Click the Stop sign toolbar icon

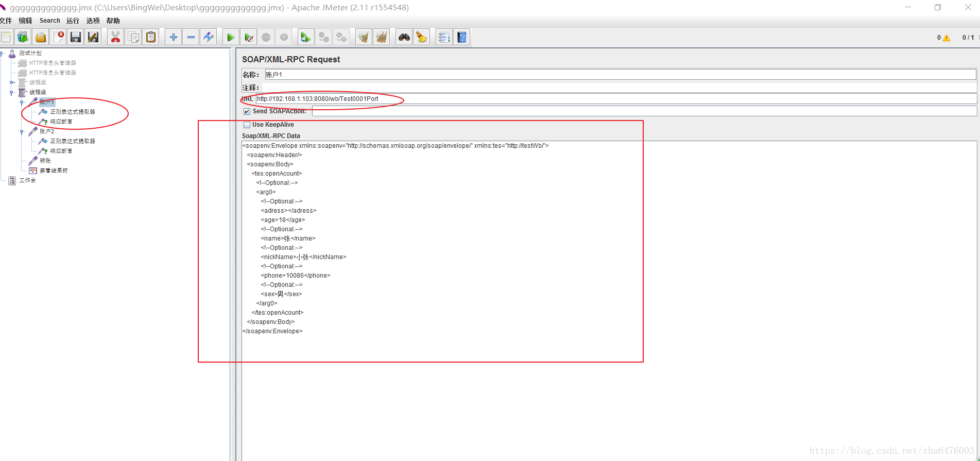[266, 37]
